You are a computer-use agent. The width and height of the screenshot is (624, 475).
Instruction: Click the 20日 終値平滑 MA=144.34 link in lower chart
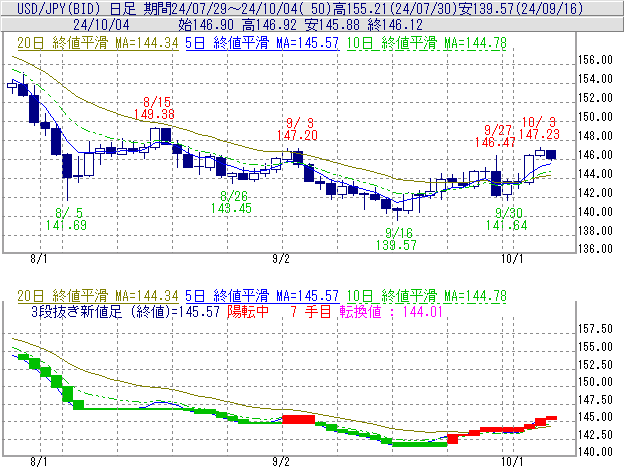click(98, 296)
